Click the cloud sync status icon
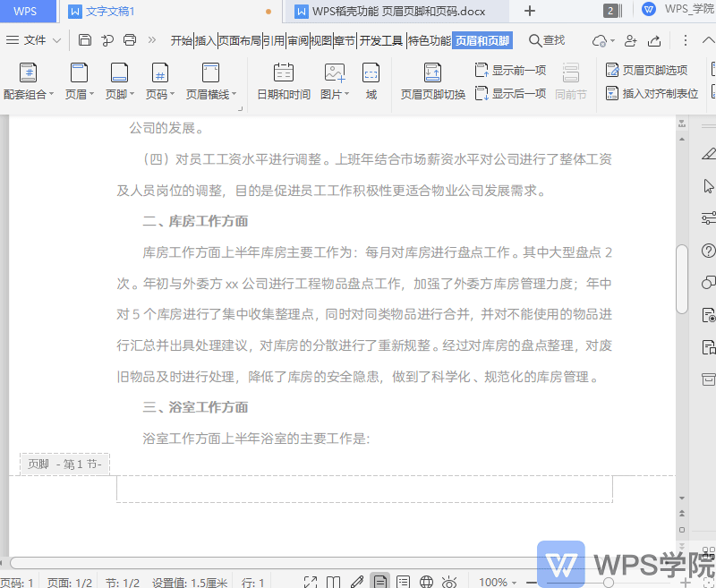716x588 pixels. [x=599, y=41]
